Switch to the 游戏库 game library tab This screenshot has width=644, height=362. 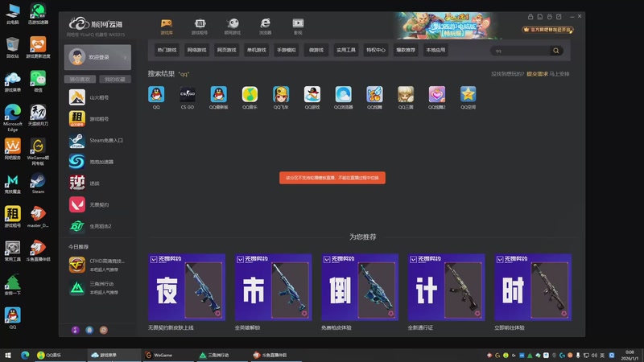point(167,27)
